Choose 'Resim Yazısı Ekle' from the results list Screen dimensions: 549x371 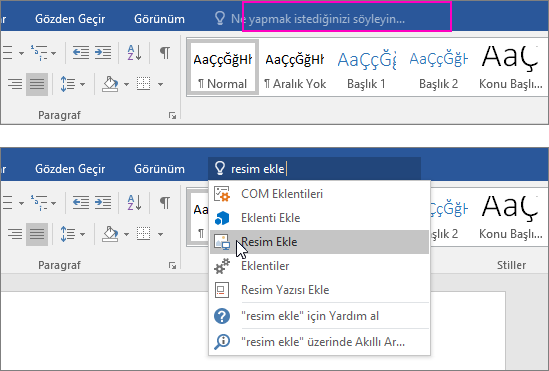point(319,290)
